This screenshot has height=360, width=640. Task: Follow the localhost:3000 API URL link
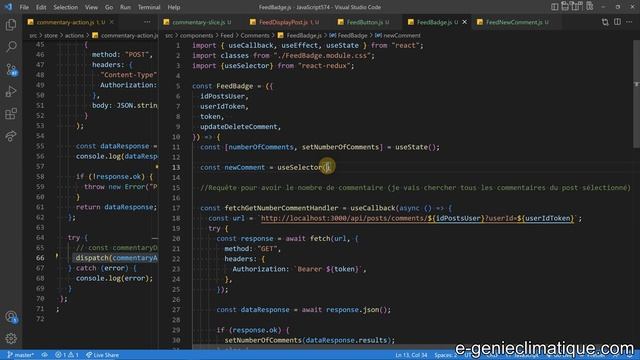click(x=417, y=218)
